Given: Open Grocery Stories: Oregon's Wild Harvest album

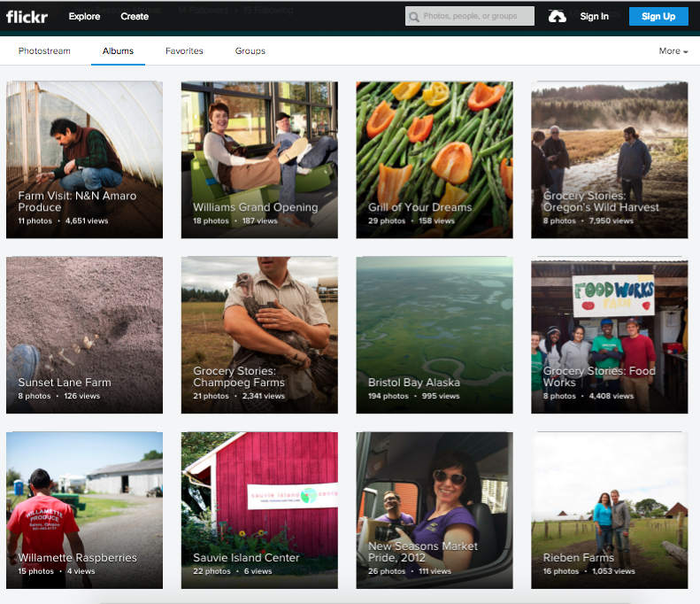Looking at the screenshot, I should click(x=610, y=159).
